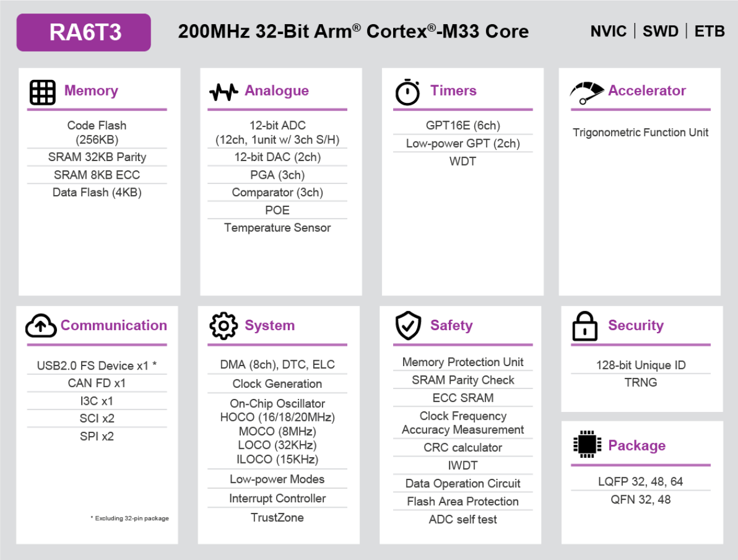Viewport: 738px width, 560px height.
Task: Click the Memory grid icon
Action: [42, 92]
